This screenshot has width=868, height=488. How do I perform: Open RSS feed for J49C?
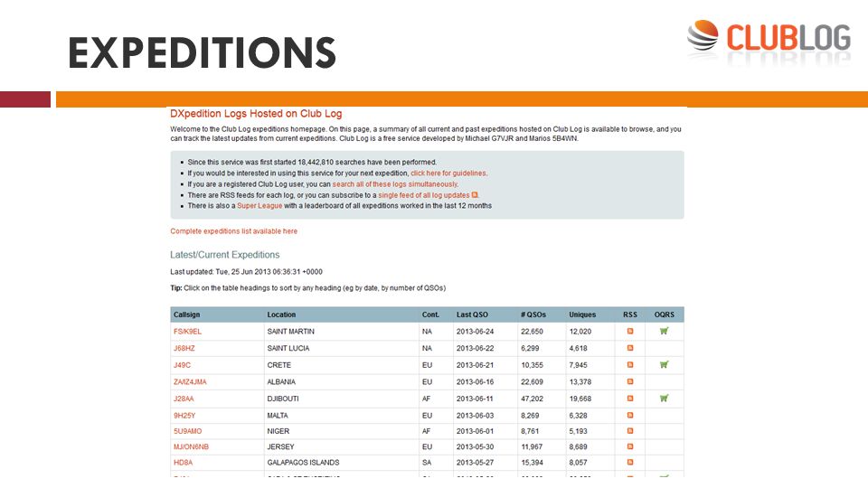[x=630, y=364]
